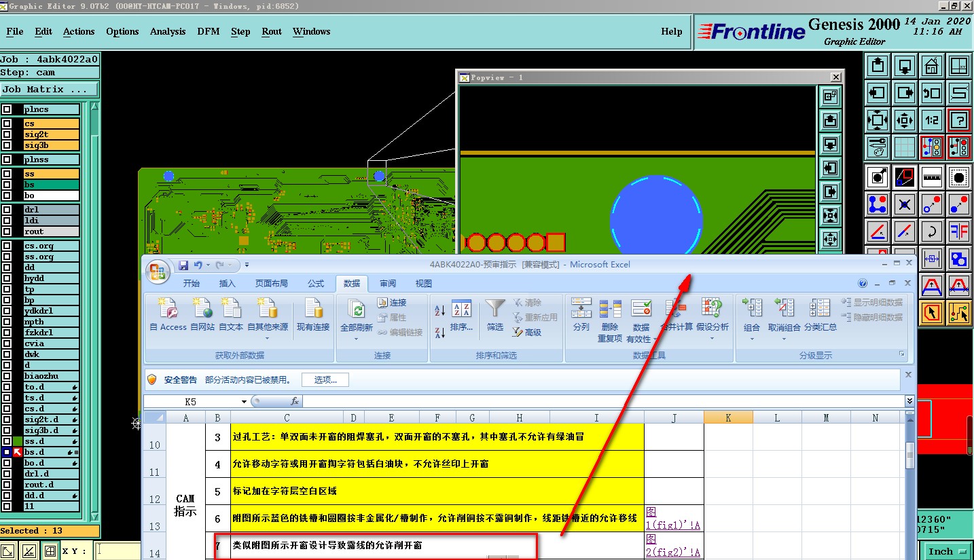Open the DFM menu

coord(208,31)
